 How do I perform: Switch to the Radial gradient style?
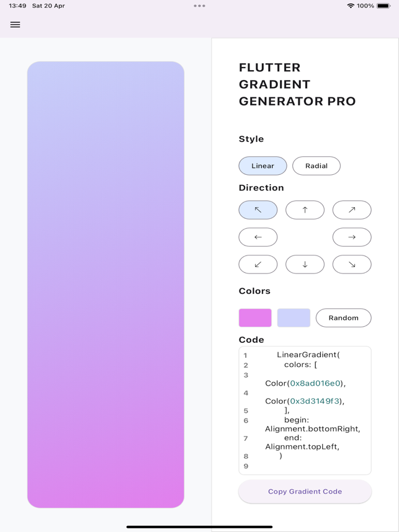(316, 166)
